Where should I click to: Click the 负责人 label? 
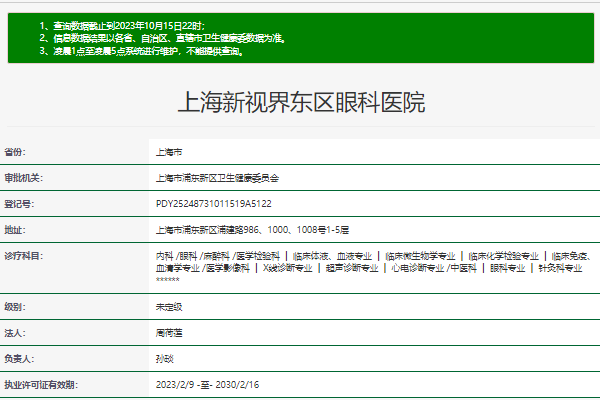19,359
